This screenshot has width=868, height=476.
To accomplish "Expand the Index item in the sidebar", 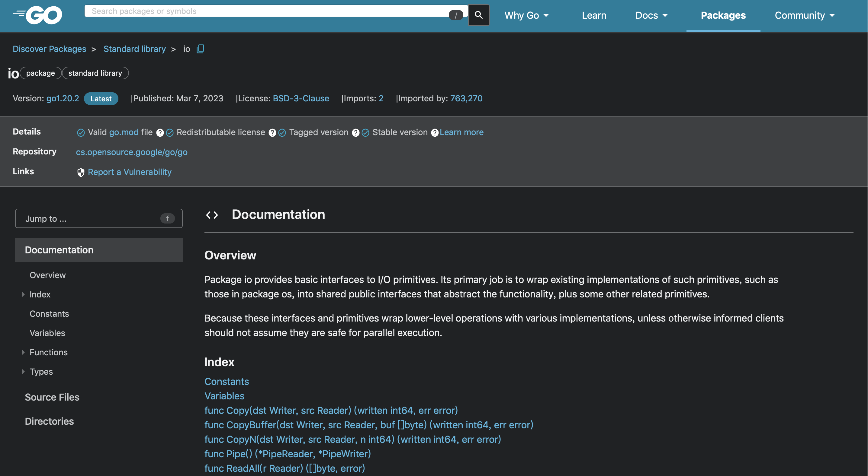I will point(23,294).
